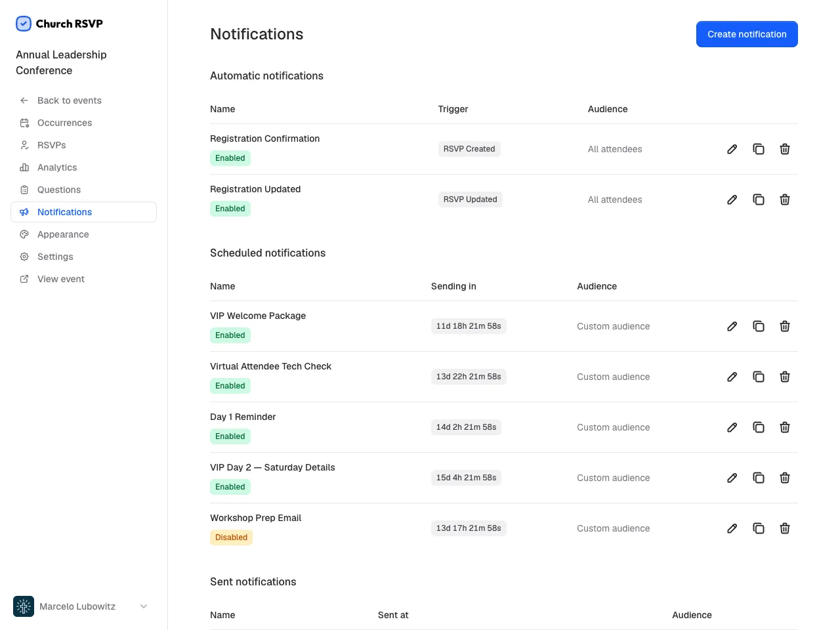Open the Appearance page
Screen dimensions: 840x630
pyautogui.click(x=84, y=234)
